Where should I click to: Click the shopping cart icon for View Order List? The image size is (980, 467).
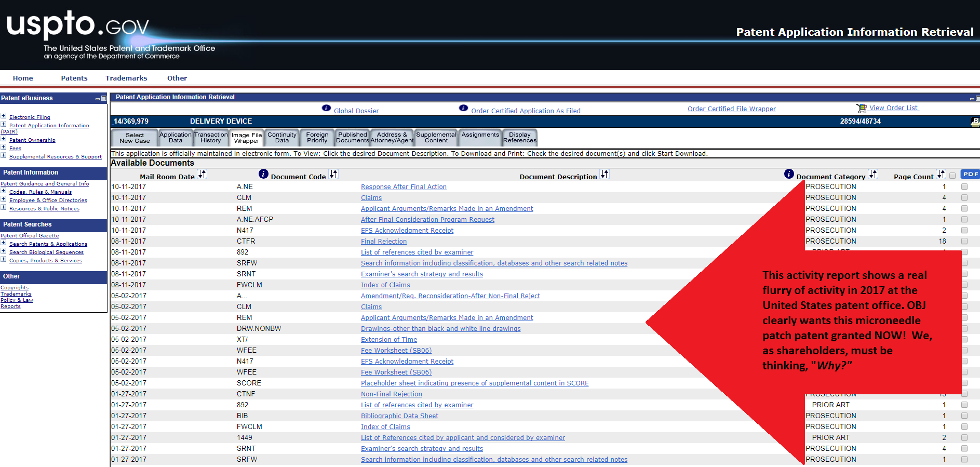(862, 108)
